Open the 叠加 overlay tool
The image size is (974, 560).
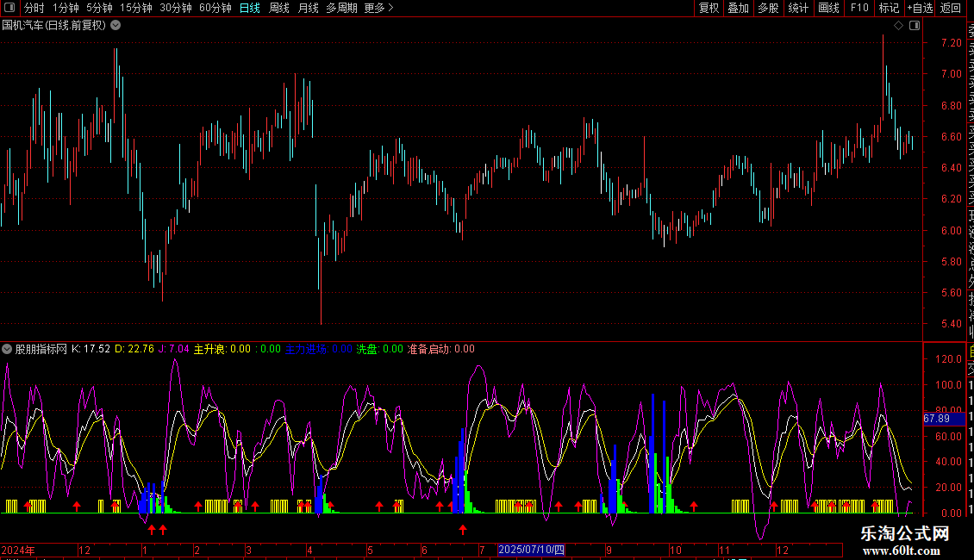[738, 8]
